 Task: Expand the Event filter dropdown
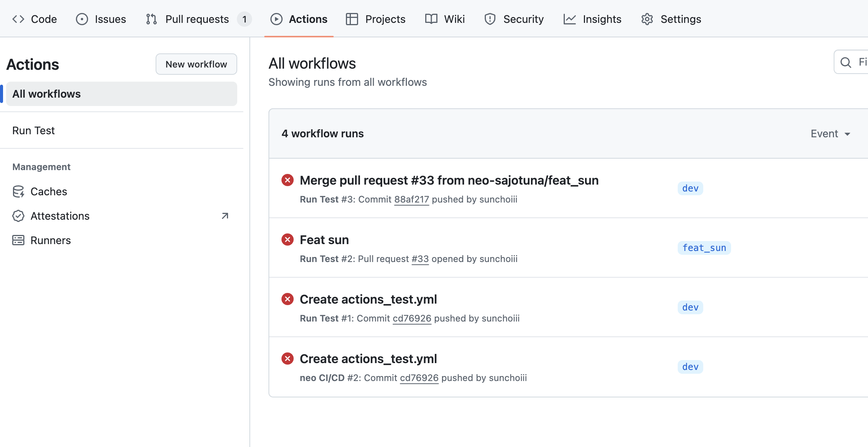point(830,134)
